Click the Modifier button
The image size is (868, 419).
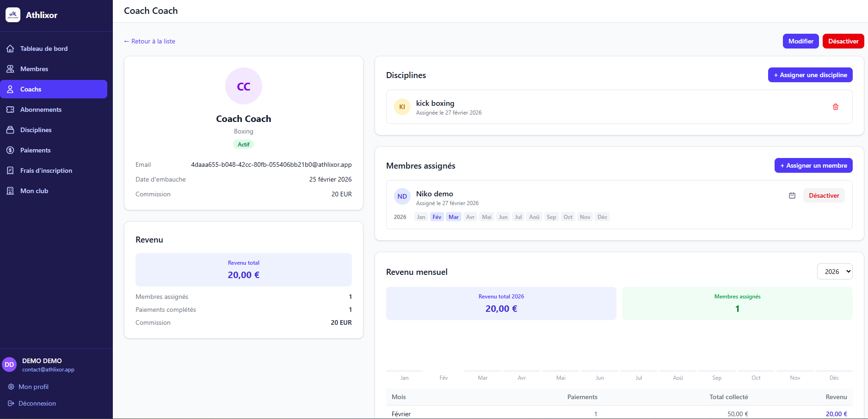[800, 41]
